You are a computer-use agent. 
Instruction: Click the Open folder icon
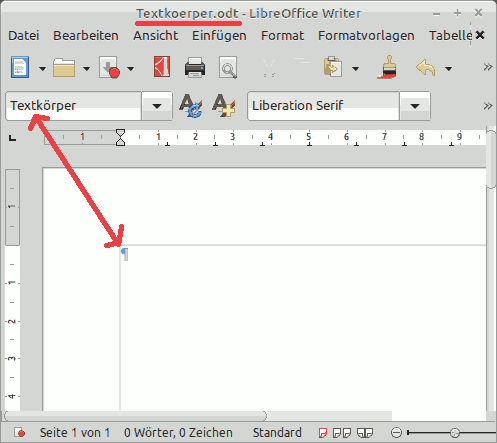pyautogui.click(x=64, y=68)
